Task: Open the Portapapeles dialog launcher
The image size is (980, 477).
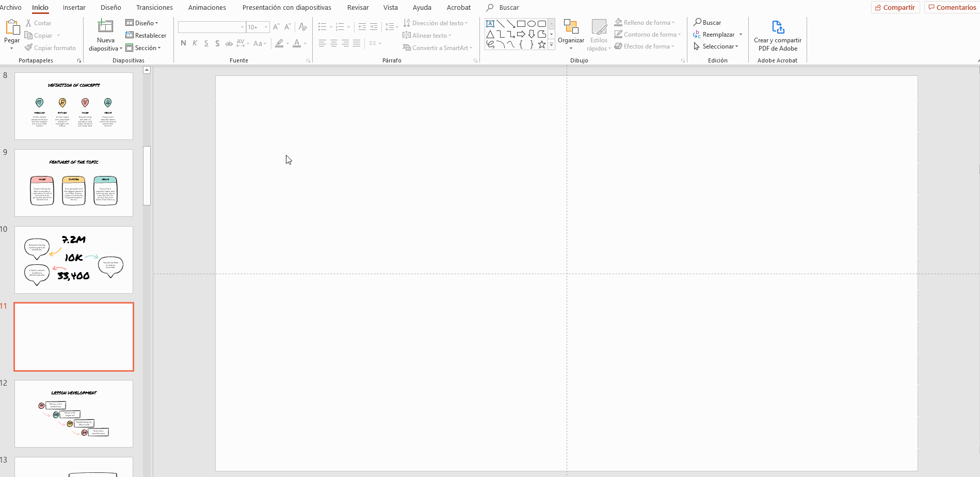Action: [x=79, y=61]
